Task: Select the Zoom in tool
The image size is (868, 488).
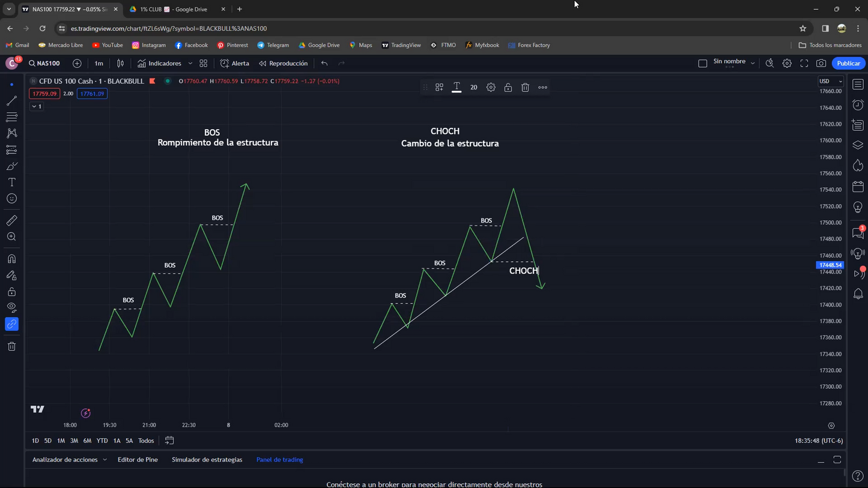Action: tap(11, 237)
